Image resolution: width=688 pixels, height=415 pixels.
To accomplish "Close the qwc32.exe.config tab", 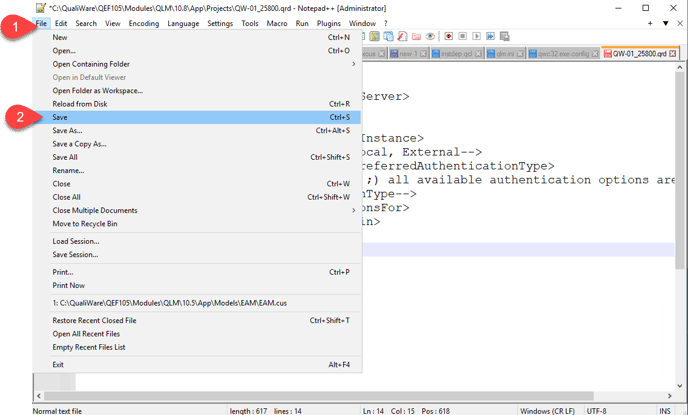I will point(595,54).
